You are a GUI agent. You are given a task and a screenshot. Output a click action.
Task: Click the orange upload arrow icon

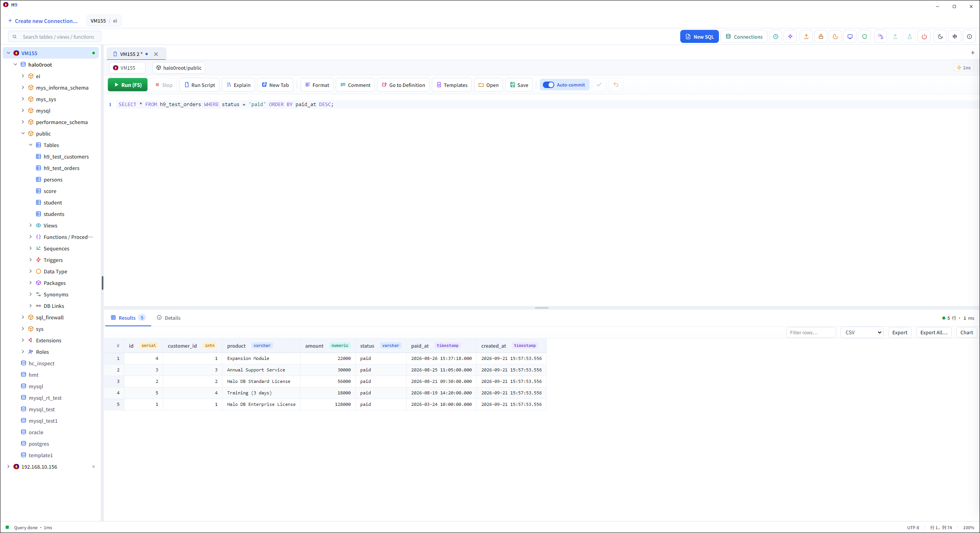point(806,37)
